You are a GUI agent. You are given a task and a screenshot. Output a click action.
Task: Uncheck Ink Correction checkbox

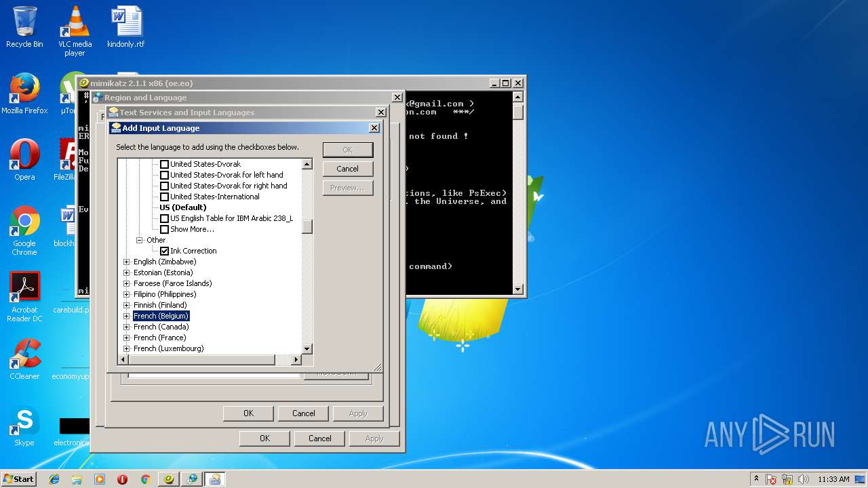tap(164, 251)
